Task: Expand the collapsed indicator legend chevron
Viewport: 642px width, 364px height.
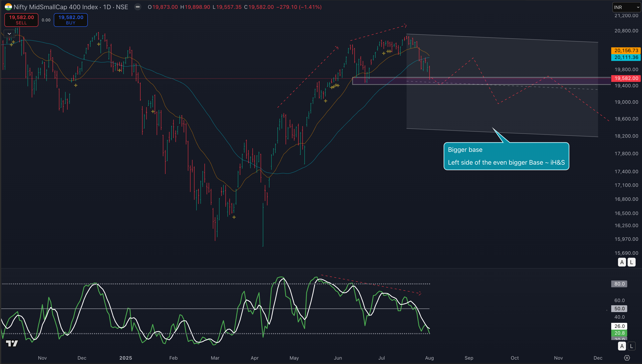Action: point(10,34)
